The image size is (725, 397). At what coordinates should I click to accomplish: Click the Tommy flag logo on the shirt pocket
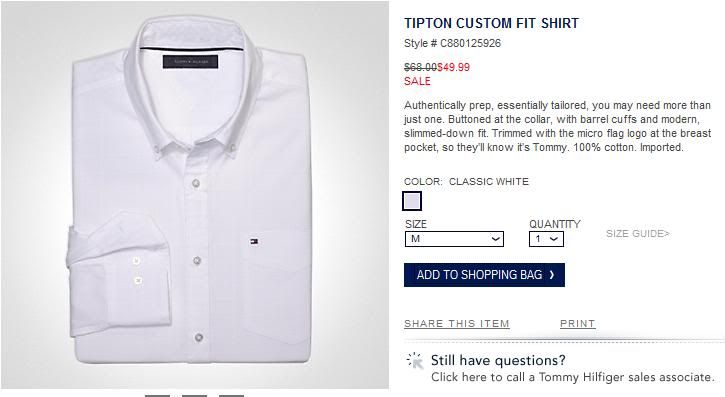coord(254,241)
